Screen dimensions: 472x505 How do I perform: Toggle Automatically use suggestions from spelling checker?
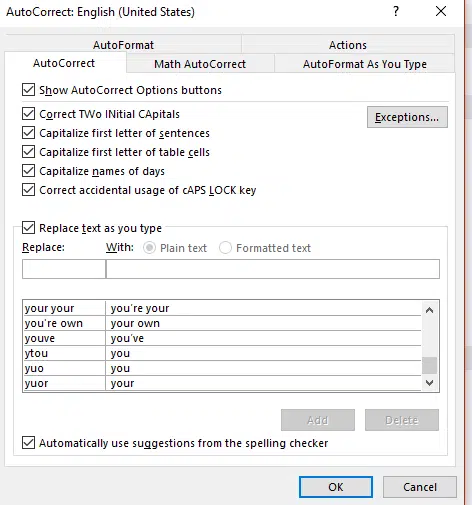tap(28, 443)
